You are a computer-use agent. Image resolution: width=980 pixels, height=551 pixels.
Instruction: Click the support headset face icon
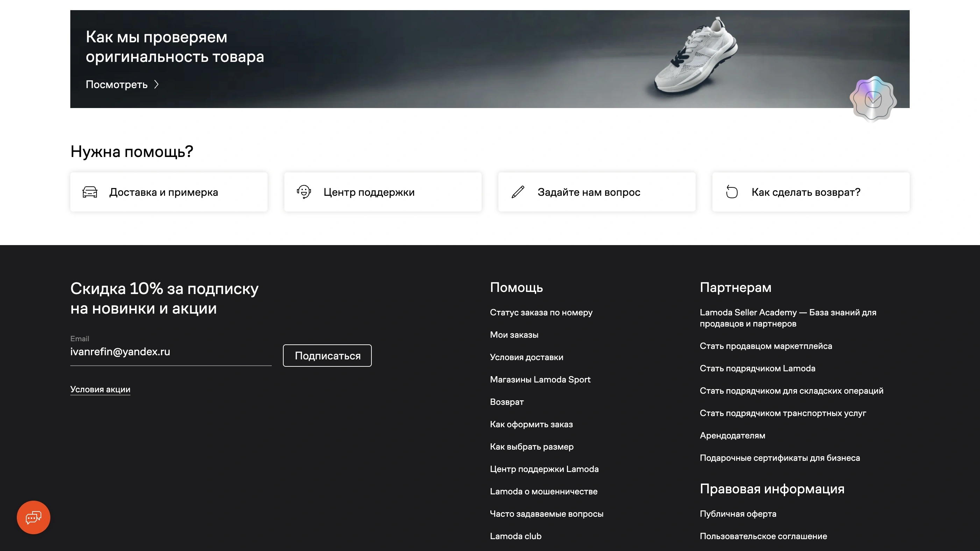click(304, 192)
